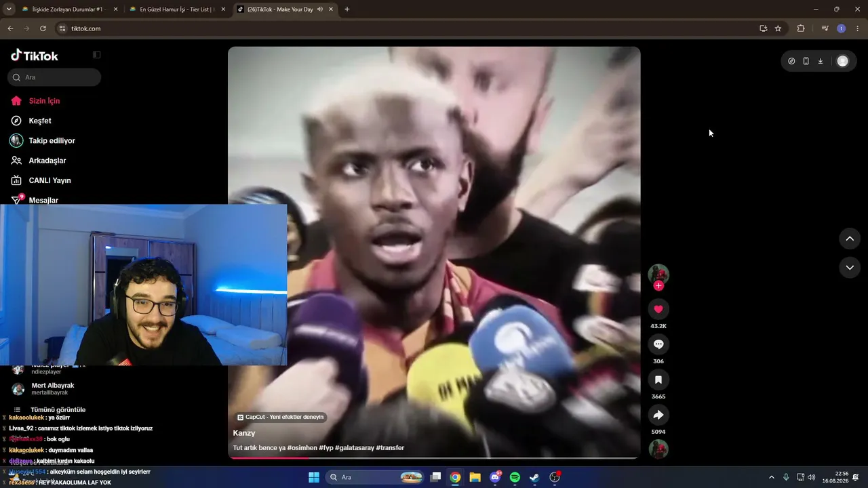Open File Explorer from the taskbar

[x=475, y=477]
